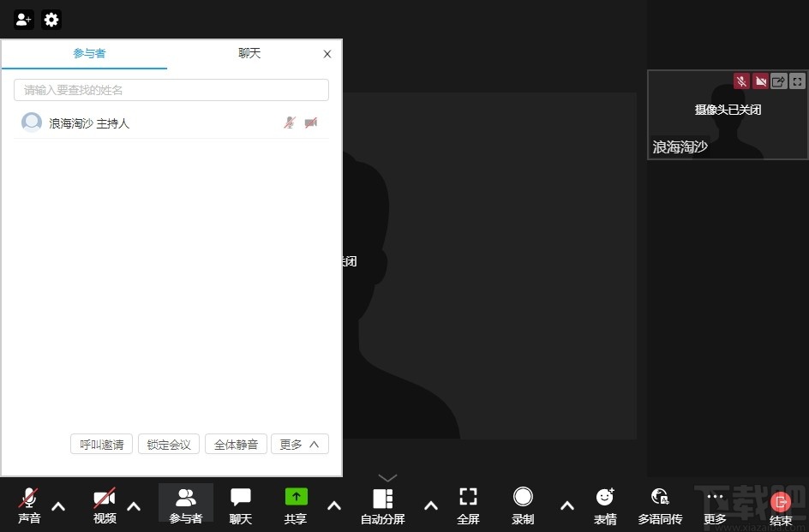Enter full screen mode
The image size is (809, 532).
tap(468, 505)
